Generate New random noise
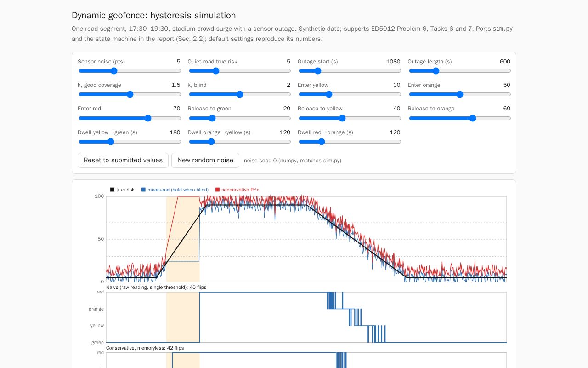 point(205,160)
